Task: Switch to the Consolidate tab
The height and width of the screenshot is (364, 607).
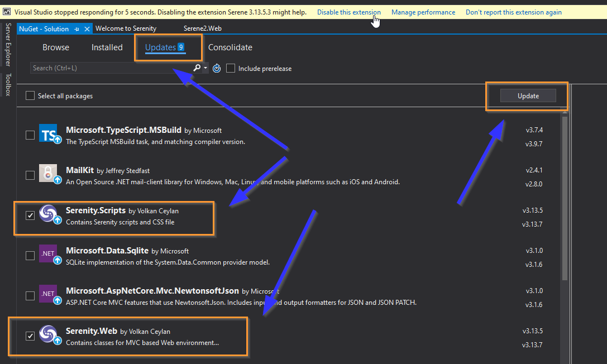Action: 230,47
